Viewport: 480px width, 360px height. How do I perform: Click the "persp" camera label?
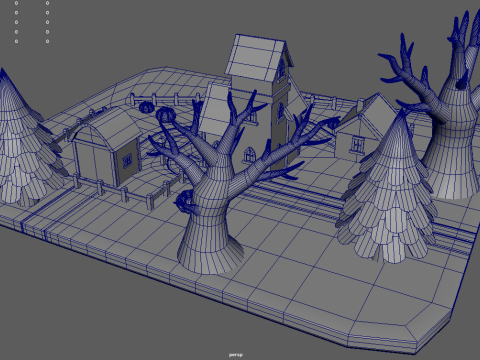236,355
